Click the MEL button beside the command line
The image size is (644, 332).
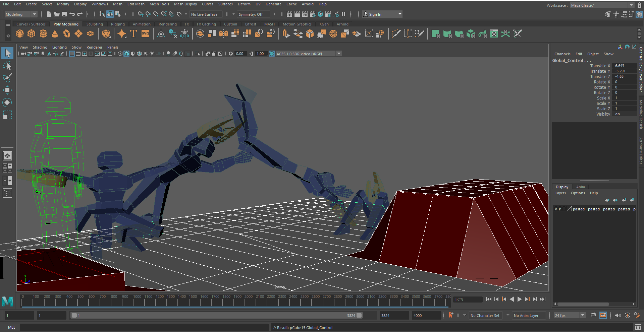click(x=11, y=327)
